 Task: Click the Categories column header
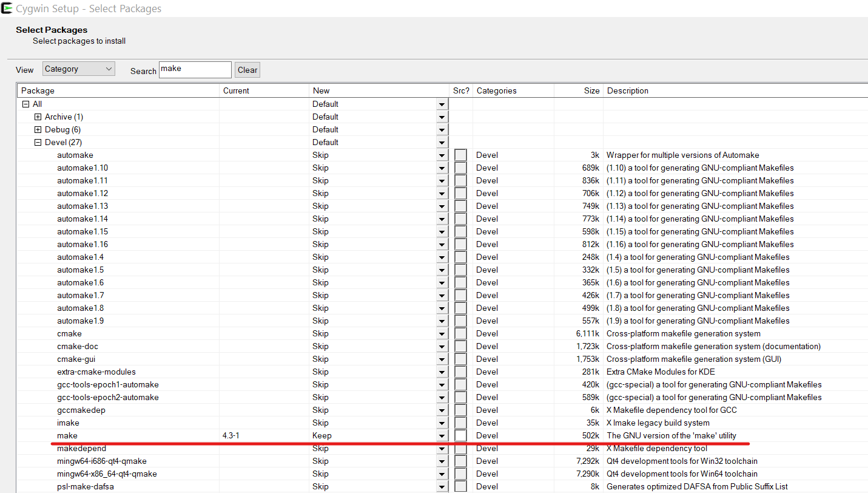click(513, 91)
